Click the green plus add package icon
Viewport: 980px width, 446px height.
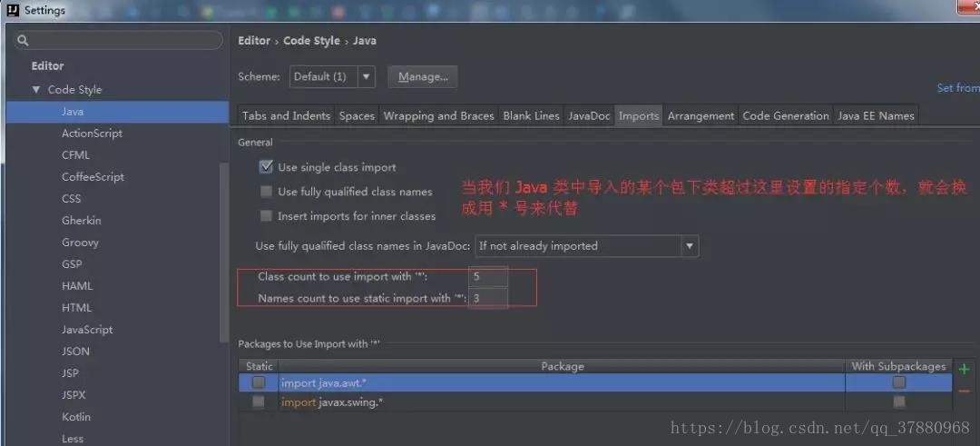tap(965, 369)
